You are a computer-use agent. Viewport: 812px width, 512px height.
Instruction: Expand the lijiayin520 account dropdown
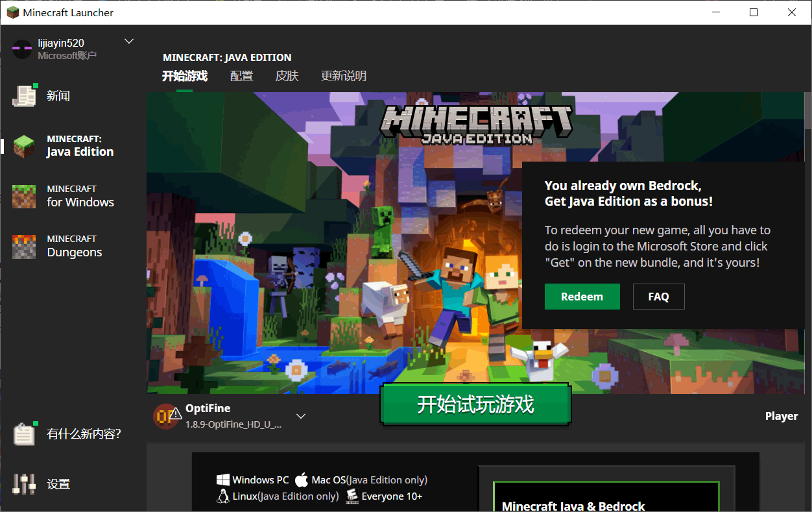pyautogui.click(x=129, y=42)
